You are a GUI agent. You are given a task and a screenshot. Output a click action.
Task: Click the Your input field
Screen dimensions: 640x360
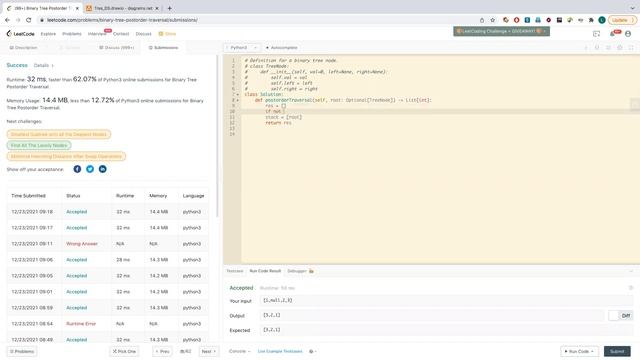(x=446, y=301)
